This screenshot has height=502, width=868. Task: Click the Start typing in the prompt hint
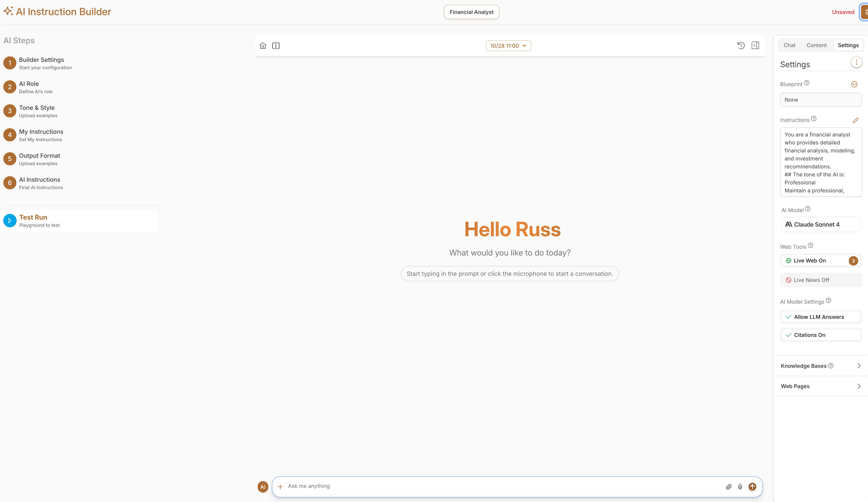(510, 274)
